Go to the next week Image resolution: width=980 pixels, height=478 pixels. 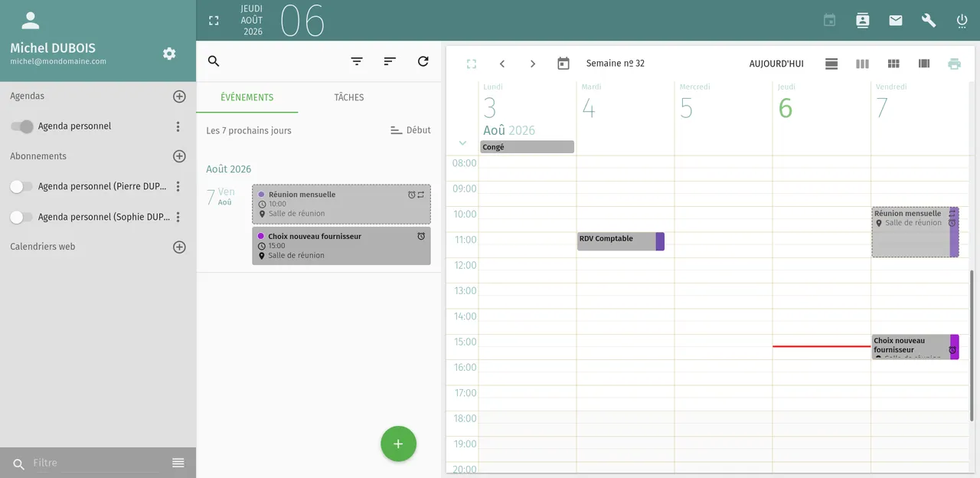tap(533, 64)
